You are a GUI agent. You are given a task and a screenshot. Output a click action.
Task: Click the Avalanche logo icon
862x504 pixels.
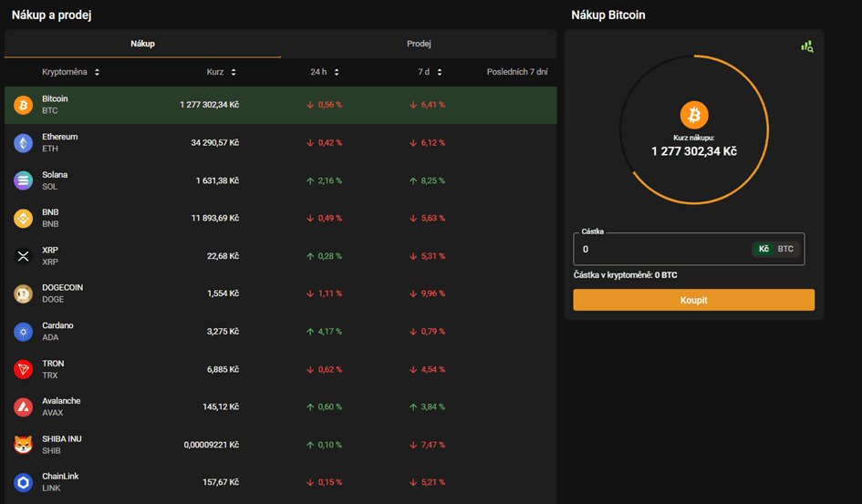[x=23, y=406]
